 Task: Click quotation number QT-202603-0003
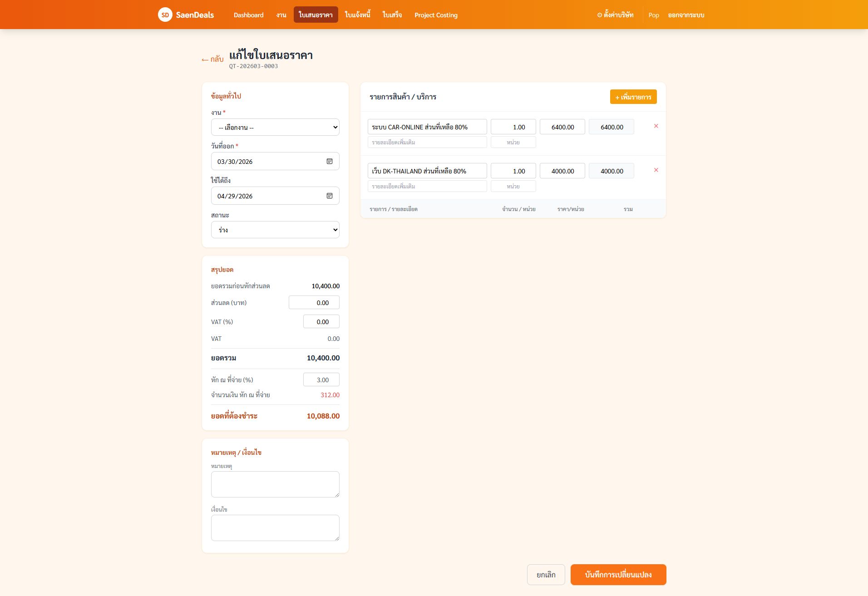(x=253, y=66)
